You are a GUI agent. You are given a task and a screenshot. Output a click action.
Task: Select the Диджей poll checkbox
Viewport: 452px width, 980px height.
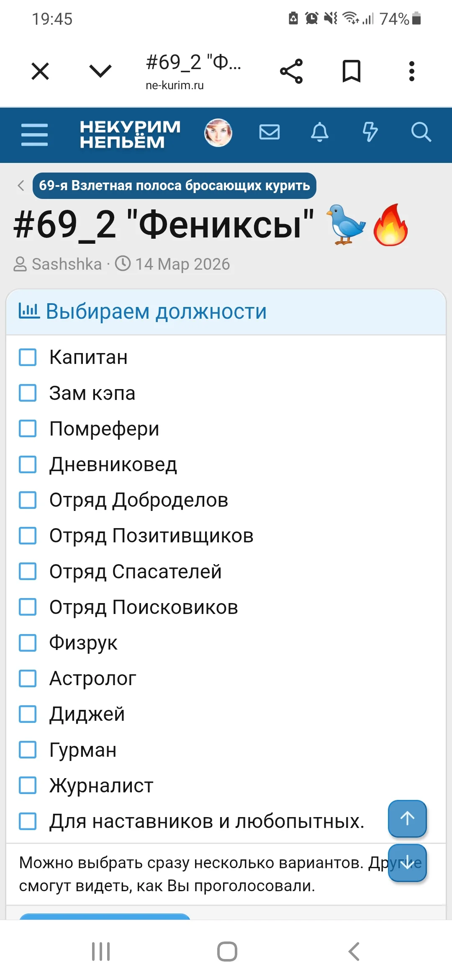click(28, 714)
